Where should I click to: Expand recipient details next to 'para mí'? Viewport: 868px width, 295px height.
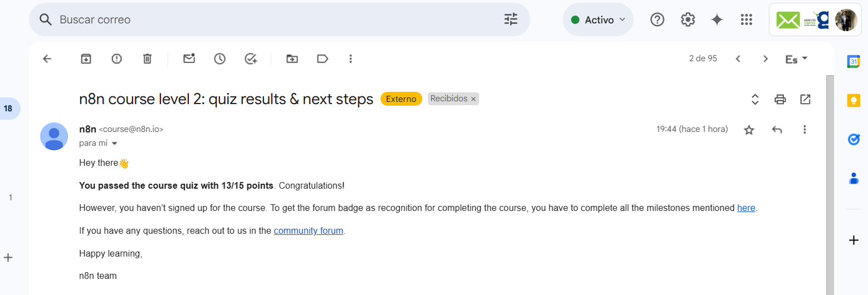[115, 144]
